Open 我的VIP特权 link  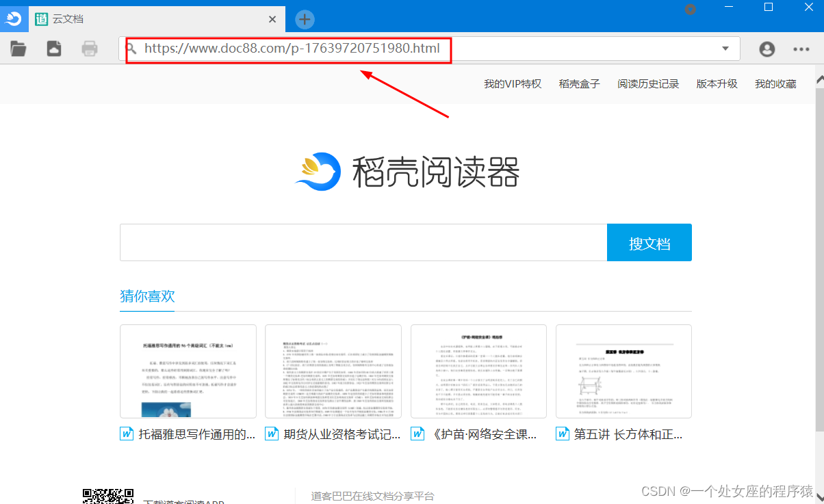click(x=513, y=84)
